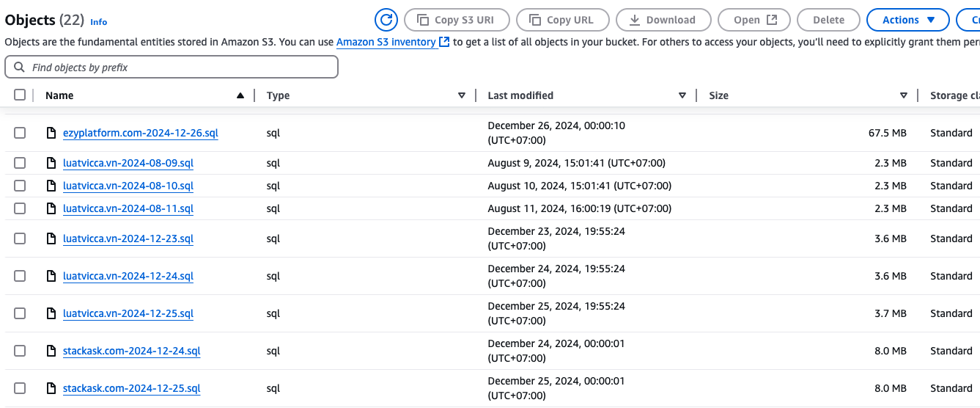Viewport: 980px width, 408px height.
Task: Open stackask.com-2024-12-25.sql object
Action: coord(132,388)
